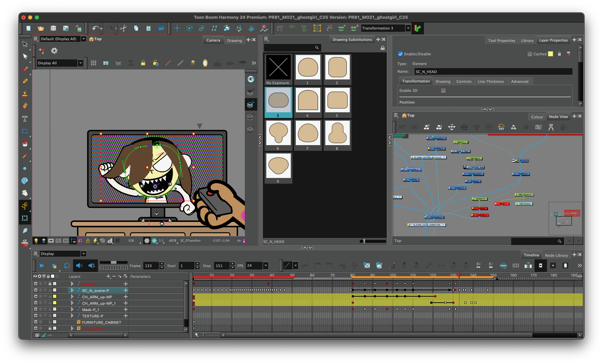Open the Tool Properties tab
603x364 pixels.
(501, 41)
